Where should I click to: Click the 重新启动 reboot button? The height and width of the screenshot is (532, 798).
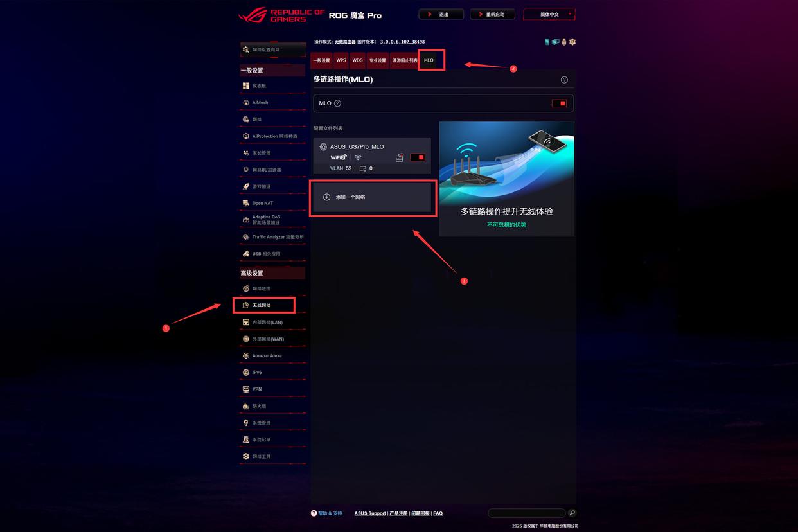(492, 14)
